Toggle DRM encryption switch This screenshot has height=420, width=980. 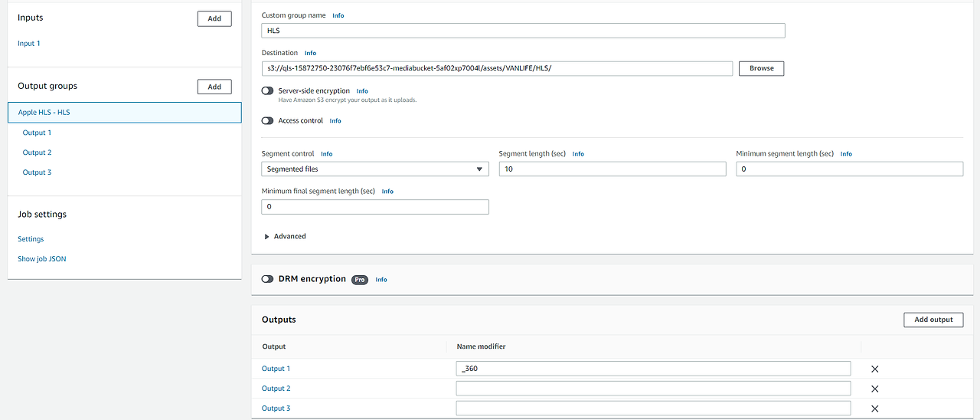pyautogui.click(x=267, y=279)
